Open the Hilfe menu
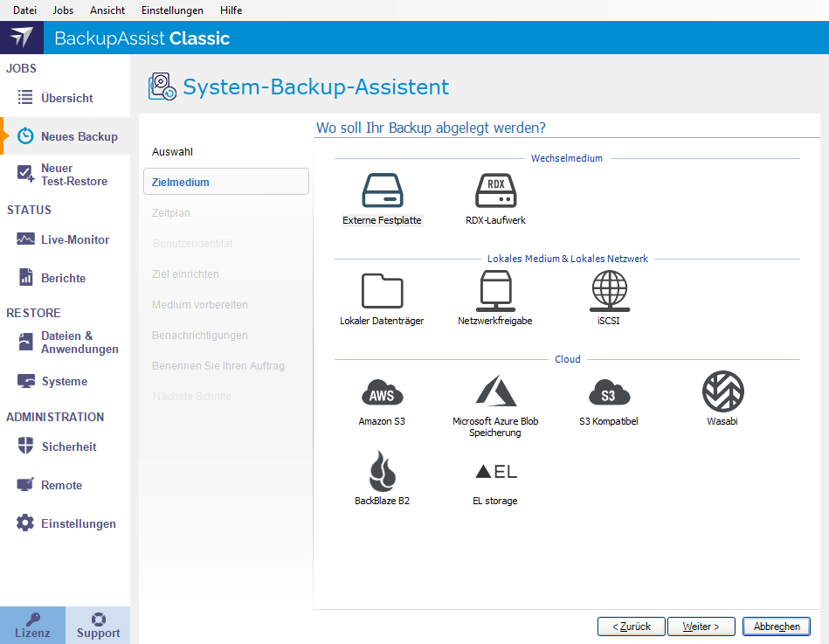The height and width of the screenshot is (644, 829). click(231, 10)
